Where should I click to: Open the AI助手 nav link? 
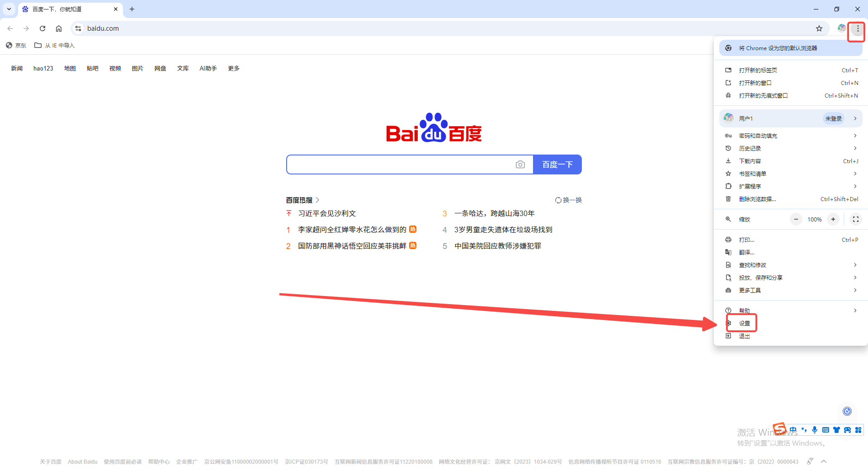(208, 68)
